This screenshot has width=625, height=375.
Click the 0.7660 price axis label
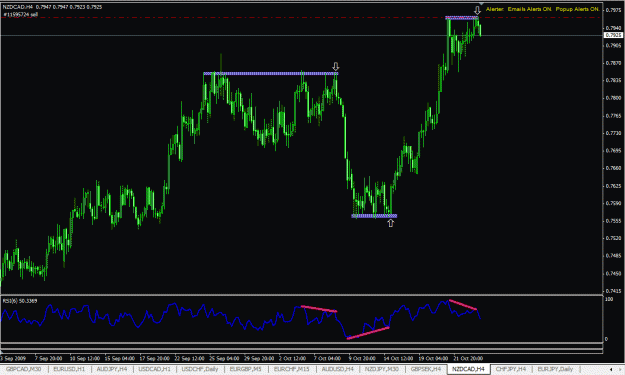(x=613, y=168)
